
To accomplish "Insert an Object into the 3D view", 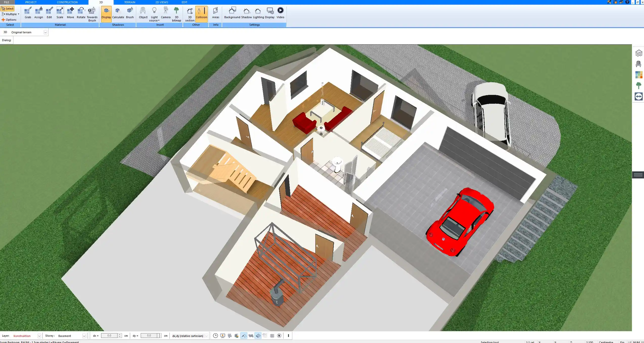I will click(x=143, y=13).
